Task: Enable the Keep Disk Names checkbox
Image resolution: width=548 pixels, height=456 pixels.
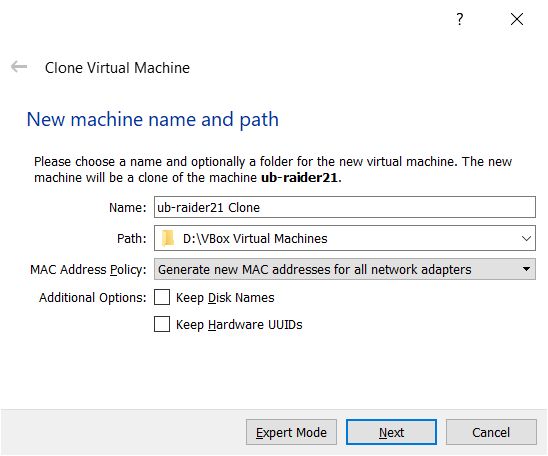Action: pos(162,297)
